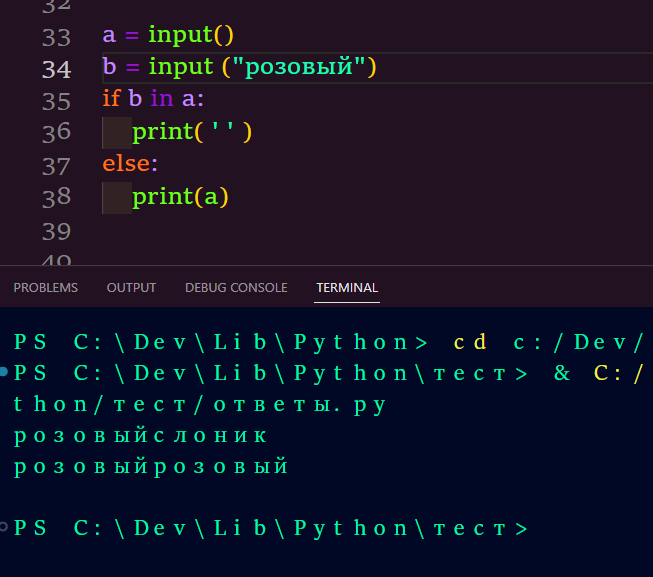Open the PROBLEMS panel tab
Viewport: 653px width, 577px height.
point(45,288)
